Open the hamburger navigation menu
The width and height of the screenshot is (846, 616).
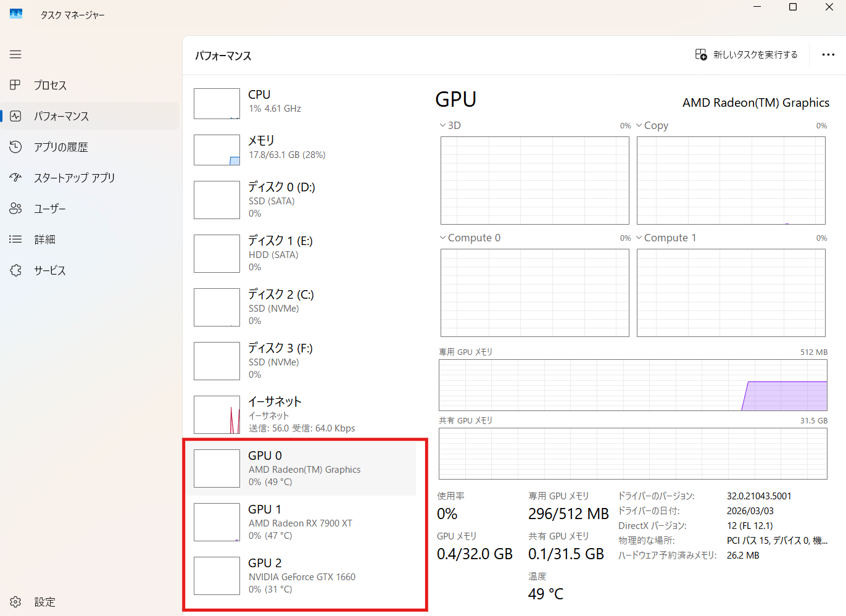(15, 54)
